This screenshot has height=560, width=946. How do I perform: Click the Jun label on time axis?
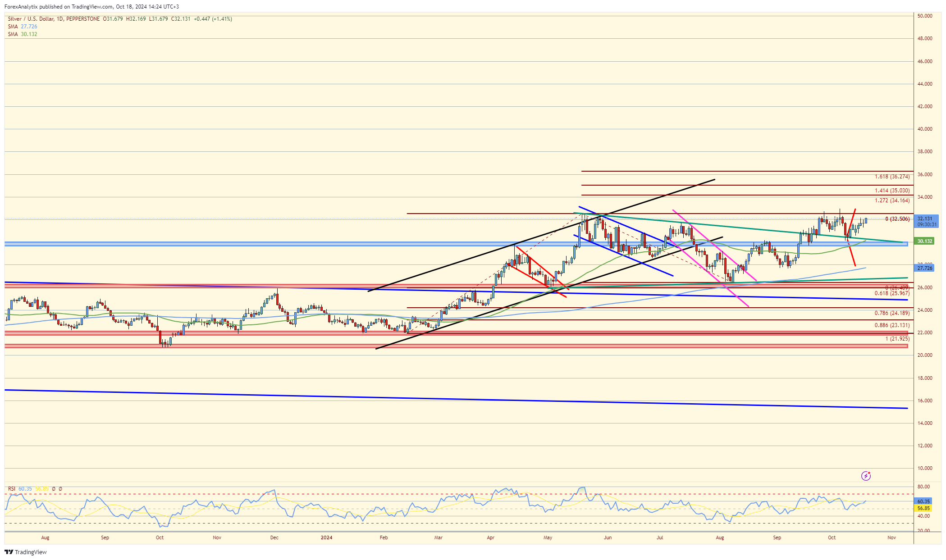(608, 537)
